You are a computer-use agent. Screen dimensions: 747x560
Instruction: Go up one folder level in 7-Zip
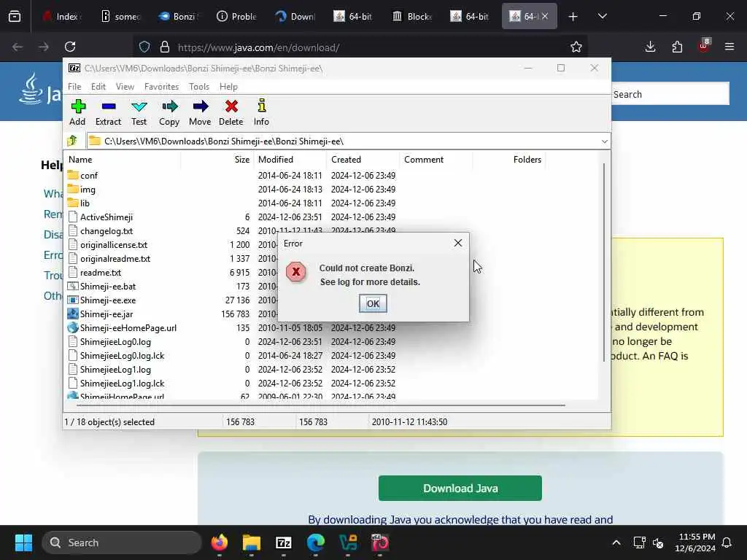72,141
